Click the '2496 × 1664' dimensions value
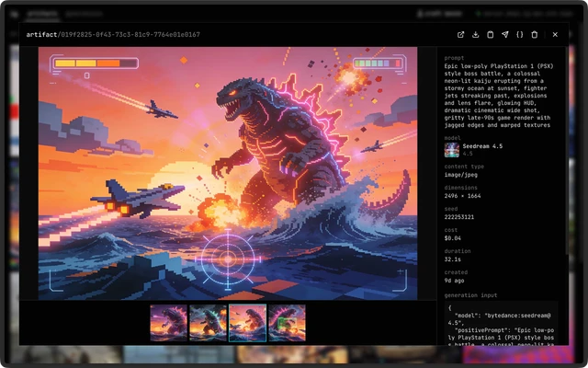 click(x=462, y=196)
